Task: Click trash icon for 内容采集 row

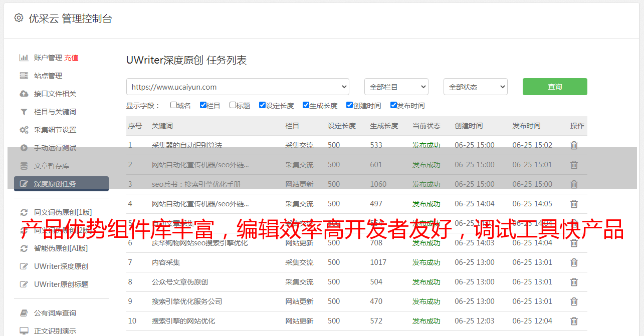Action: (574, 262)
